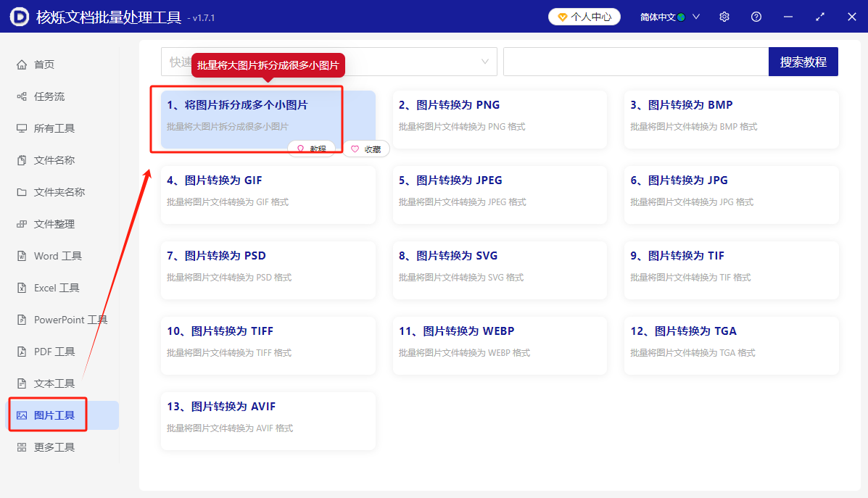Open 个人中心 in the title bar
The width and height of the screenshot is (868, 498).
pyautogui.click(x=584, y=16)
